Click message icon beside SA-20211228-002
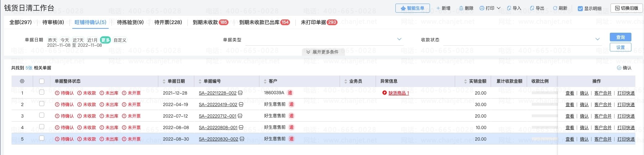644x155 pixels. pos(240,93)
